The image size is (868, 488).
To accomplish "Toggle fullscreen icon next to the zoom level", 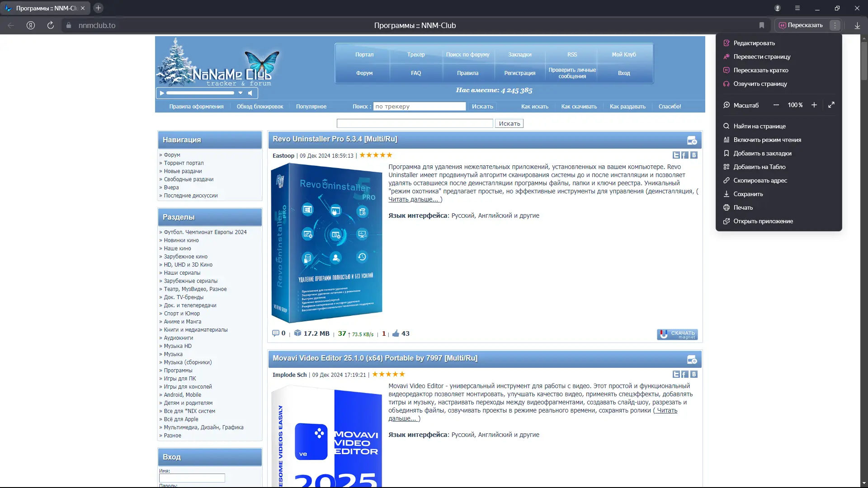I will (x=831, y=105).
